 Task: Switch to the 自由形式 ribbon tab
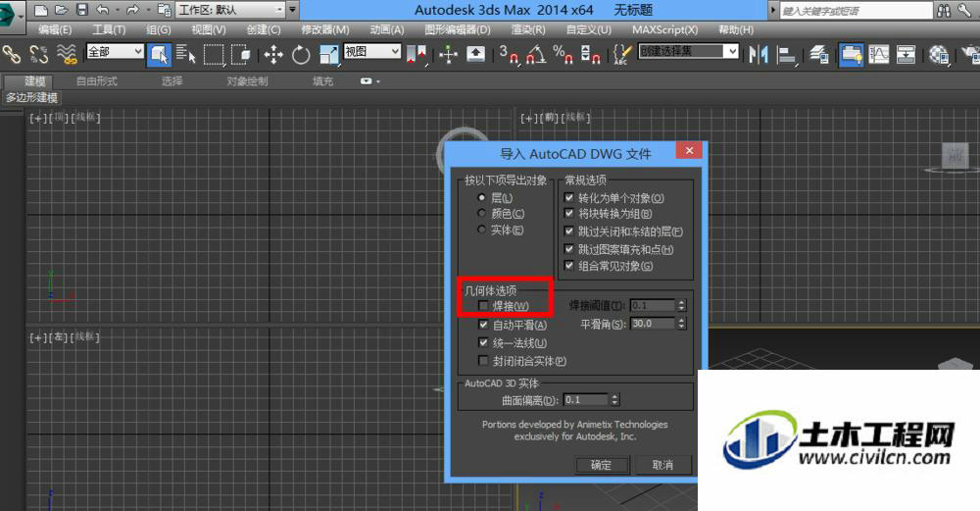(97, 81)
